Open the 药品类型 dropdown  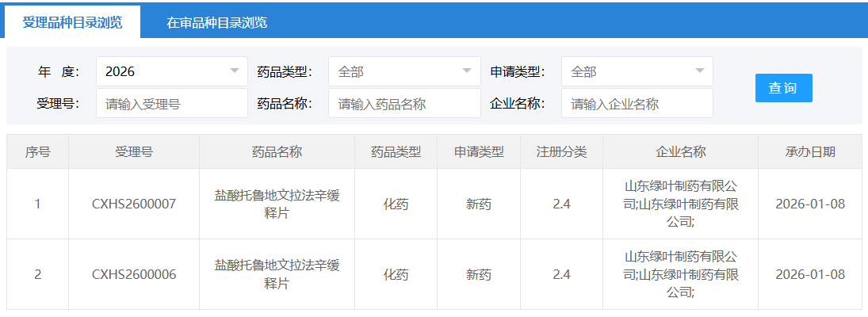point(403,71)
